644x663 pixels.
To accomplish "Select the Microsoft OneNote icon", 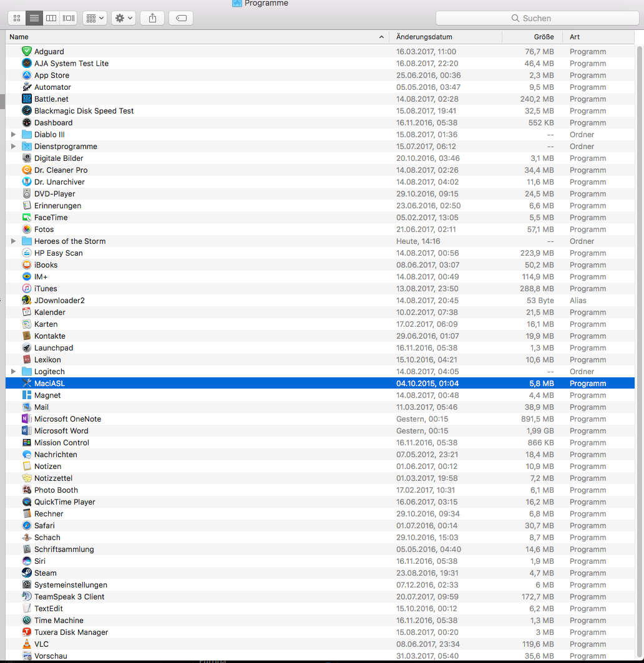I will pyautogui.click(x=27, y=418).
